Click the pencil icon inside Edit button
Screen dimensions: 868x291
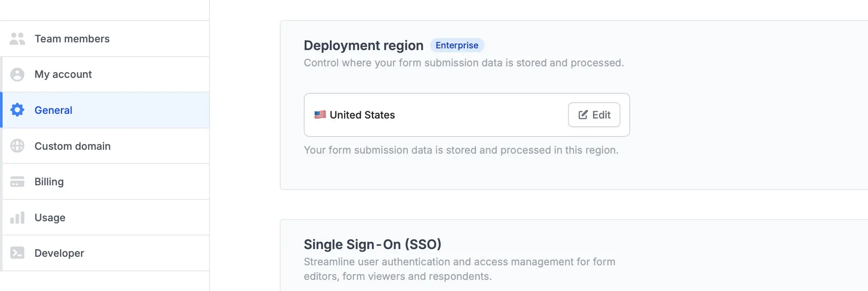[x=583, y=115]
